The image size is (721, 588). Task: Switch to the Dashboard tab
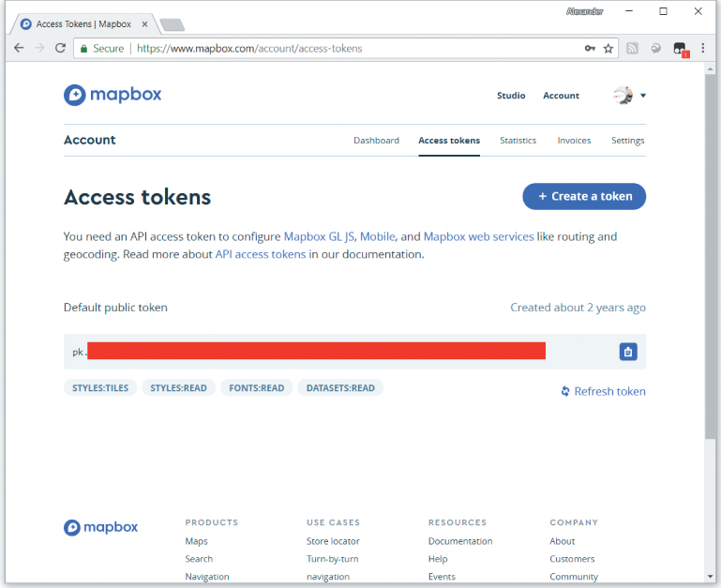[376, 141]
